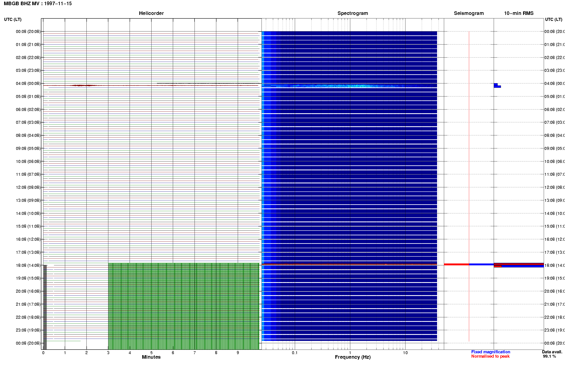Screen dimensions: 588x368
Task: Click the left 07:08 (03:08) time label
Action: click(x=28, y=122)
